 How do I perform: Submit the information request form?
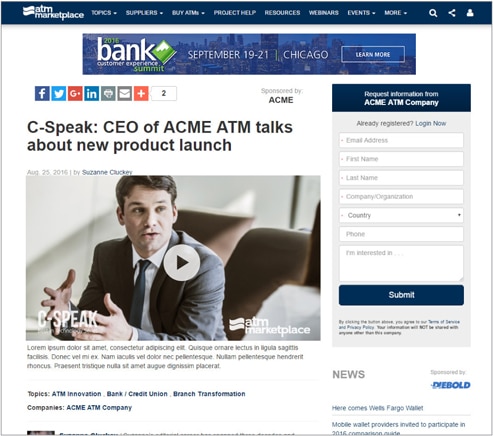[401, 295]
